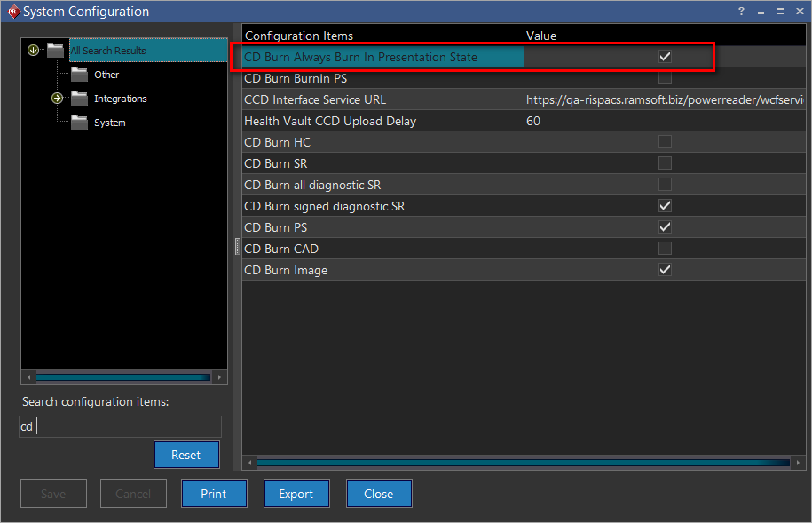Click the help question mark icon
This screenshot has height=523, width=812.
(741, 12)
